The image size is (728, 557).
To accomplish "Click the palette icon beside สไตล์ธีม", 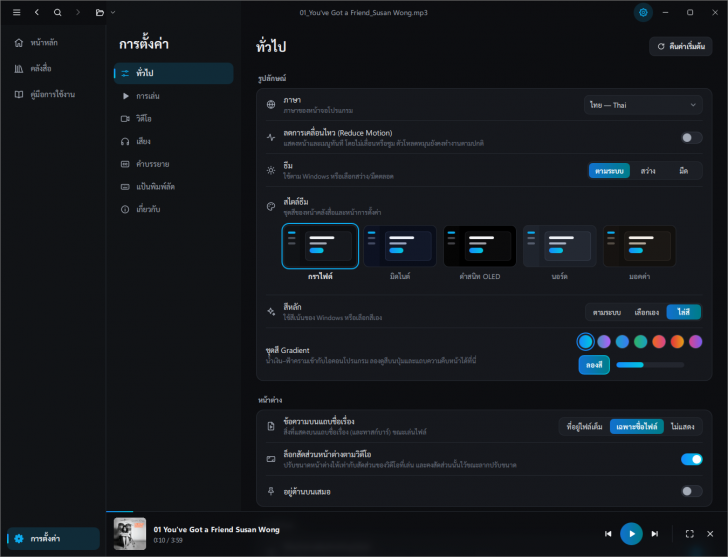I will 271,207.
